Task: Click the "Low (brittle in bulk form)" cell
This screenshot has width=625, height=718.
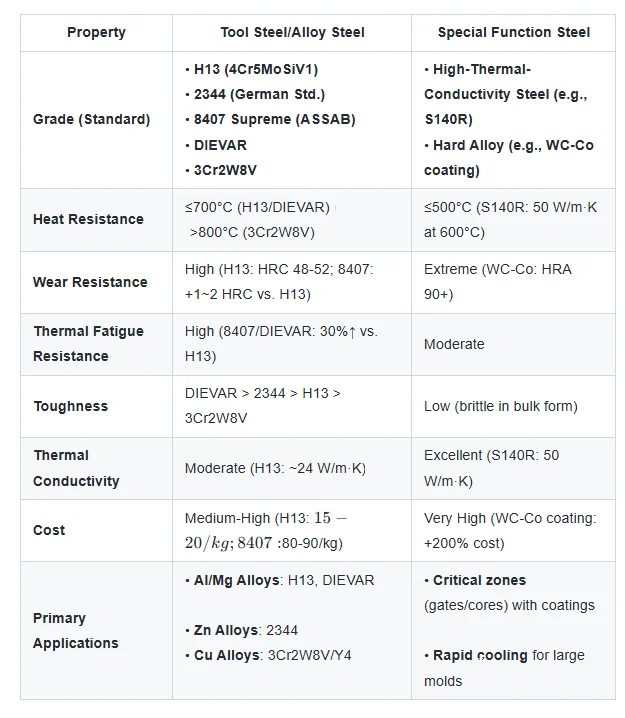Action: click(500, 406)
